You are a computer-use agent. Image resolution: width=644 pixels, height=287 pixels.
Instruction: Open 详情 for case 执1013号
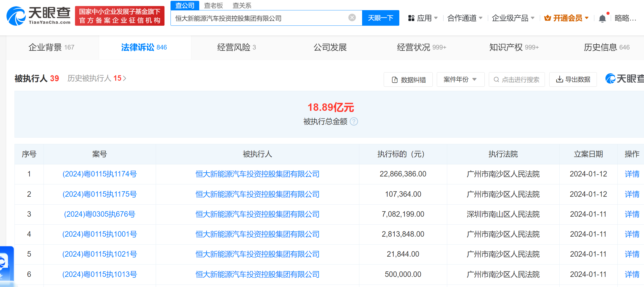tap(632, 274)
